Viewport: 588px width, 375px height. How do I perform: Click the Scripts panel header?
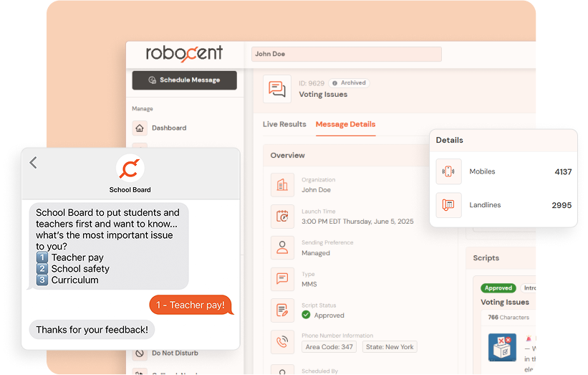point(486,258)
